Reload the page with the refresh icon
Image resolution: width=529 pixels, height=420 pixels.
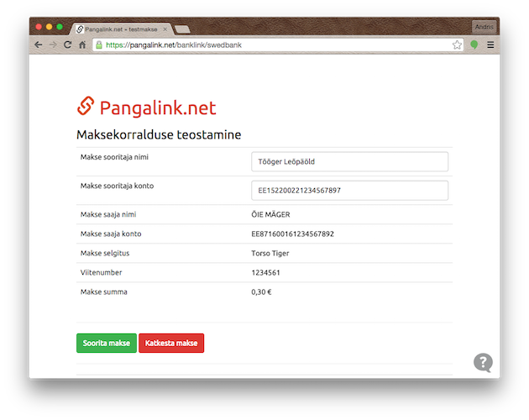(x=67, y=45)
